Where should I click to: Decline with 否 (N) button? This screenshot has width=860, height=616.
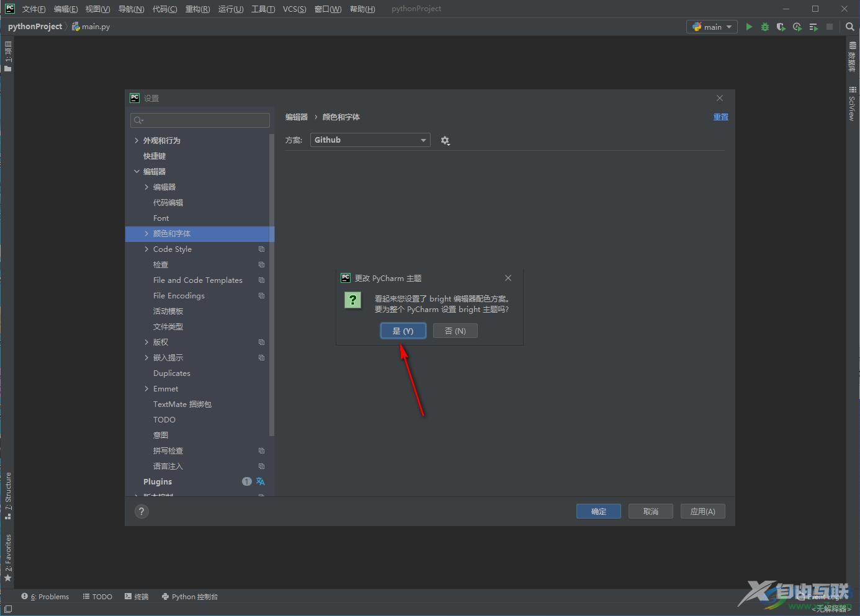(455, 331)
